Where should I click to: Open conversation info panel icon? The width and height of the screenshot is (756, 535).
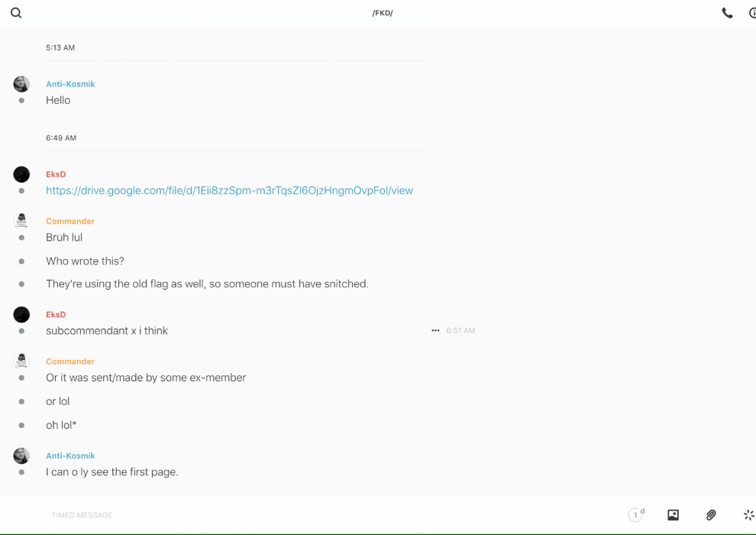[x=752, y=13]
